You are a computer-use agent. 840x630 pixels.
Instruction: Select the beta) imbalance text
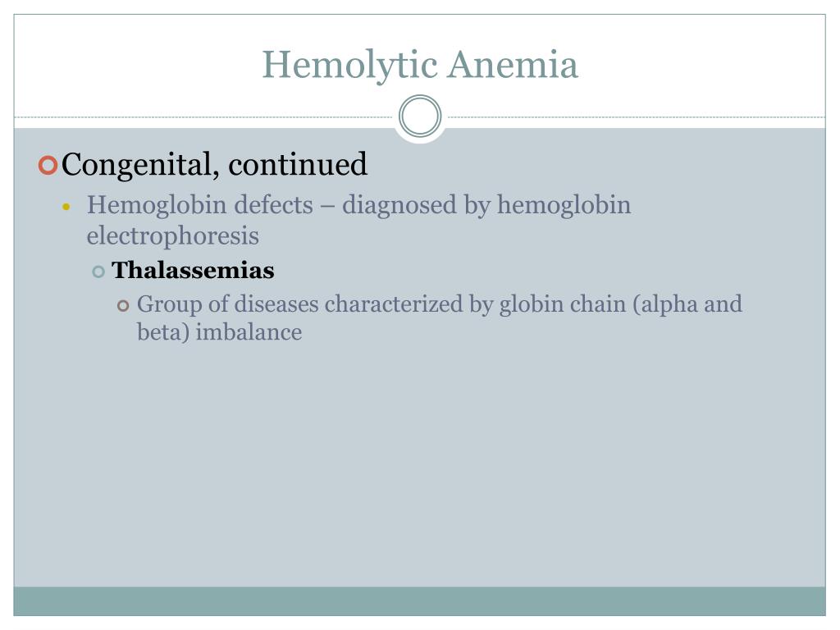coord(219,332)
